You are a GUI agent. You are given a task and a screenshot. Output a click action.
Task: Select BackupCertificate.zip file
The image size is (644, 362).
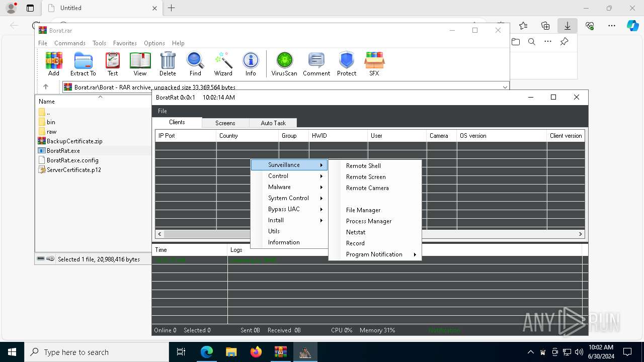(x=74, y=141)
